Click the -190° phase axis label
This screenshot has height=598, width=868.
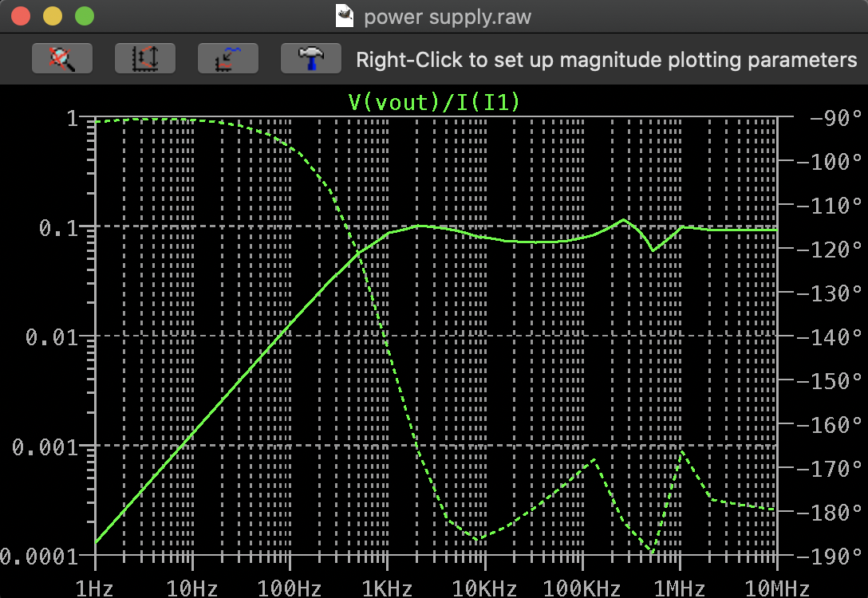tap(829, 556)
